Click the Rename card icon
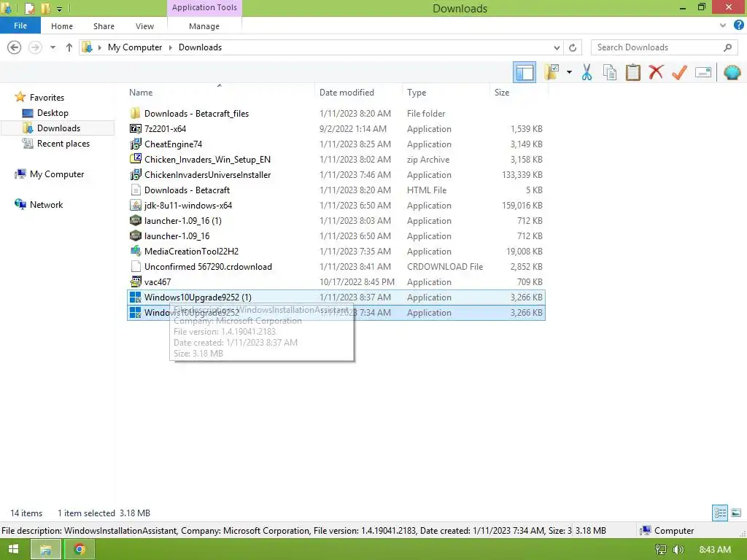This screenshot has width=747, height=560. point(703,72)
